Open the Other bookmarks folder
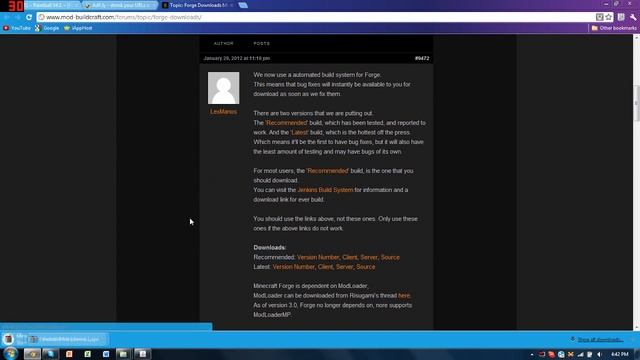Screen dimensions: 640x360 pos(614,28)
